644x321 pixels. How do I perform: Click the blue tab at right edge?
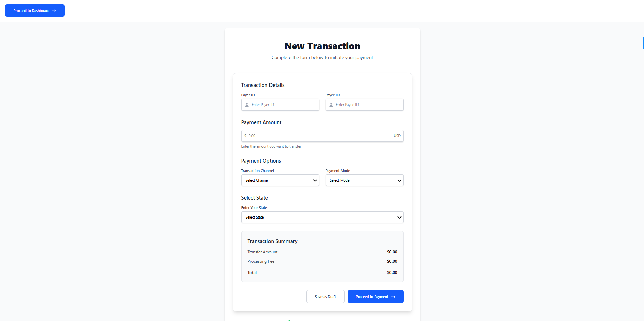pos(643,43)
